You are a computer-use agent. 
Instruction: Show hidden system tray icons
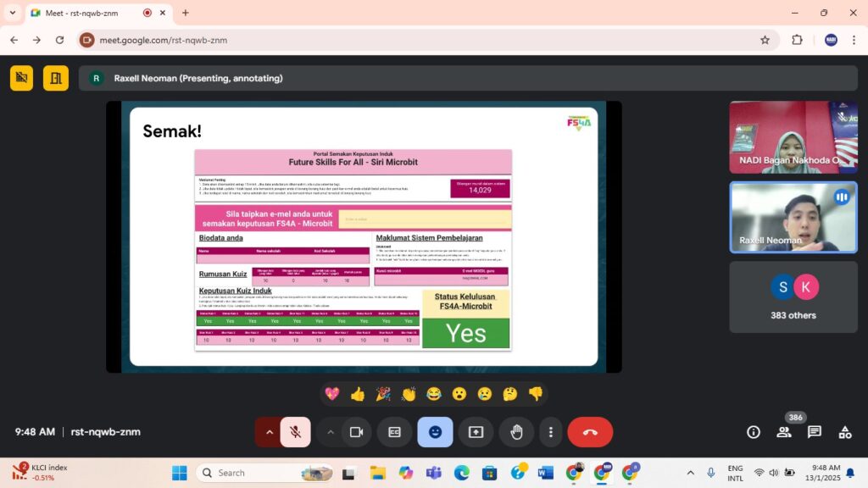pos(690,473)
